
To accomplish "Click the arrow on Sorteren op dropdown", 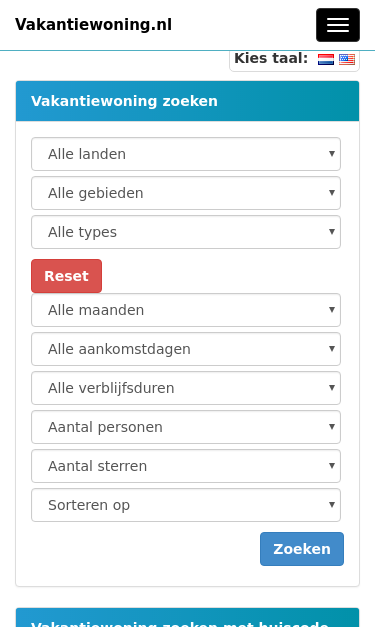I will (331, 505).
